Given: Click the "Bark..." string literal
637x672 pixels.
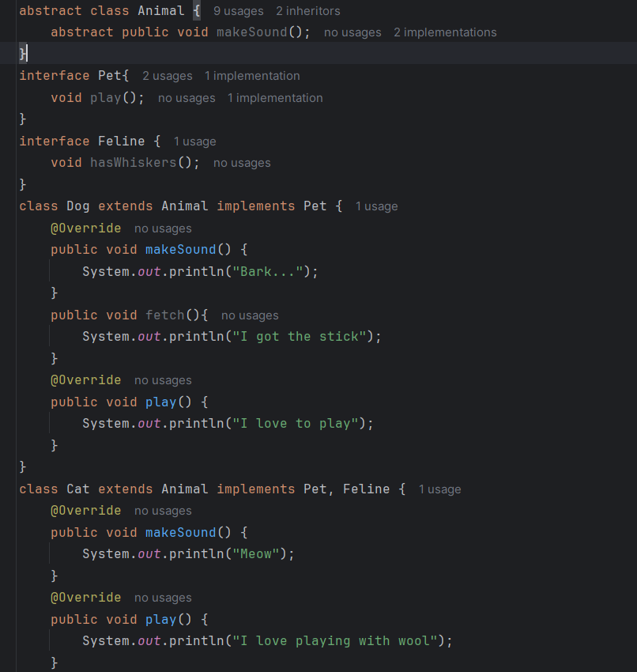Looking at the screenshot, I should coord(268,272).
